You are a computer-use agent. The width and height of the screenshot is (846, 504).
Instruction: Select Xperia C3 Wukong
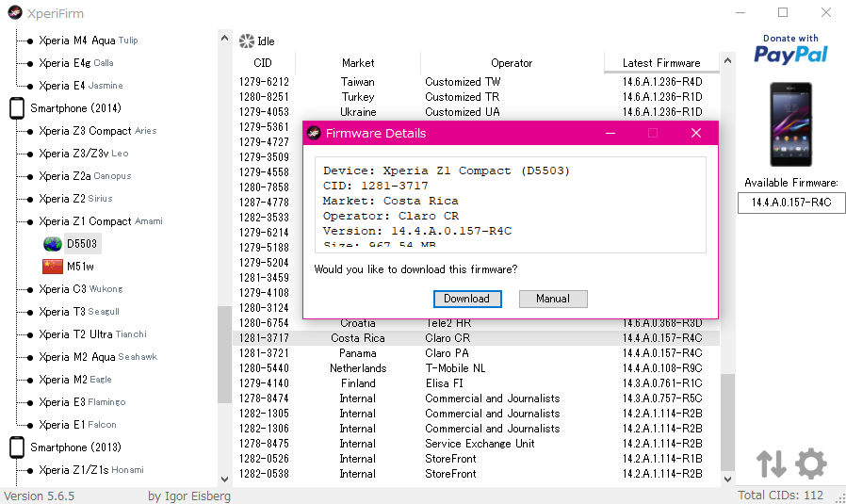(x=81, y=289)
